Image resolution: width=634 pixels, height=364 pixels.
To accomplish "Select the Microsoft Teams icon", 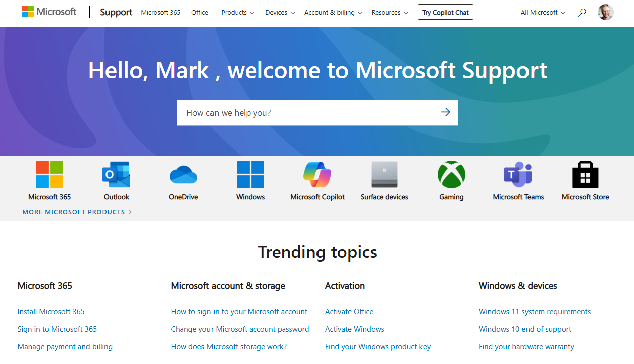I will (518, 175).
